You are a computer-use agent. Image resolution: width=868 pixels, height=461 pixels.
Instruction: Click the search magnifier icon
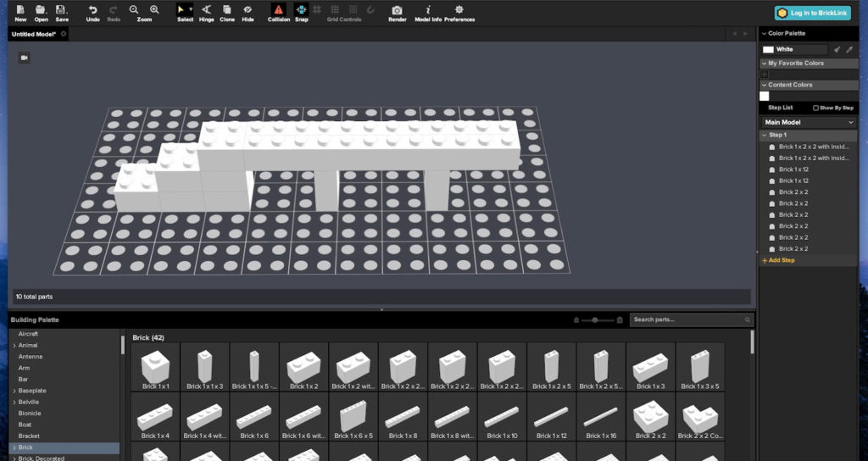(748, 319)
